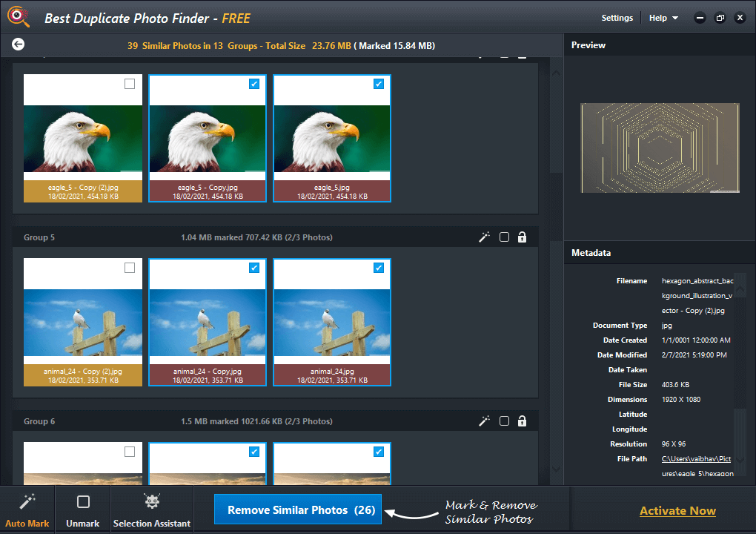
Task: Uncheck eagle_5 - Copy.jpg
Action: (x=254, y=85)
